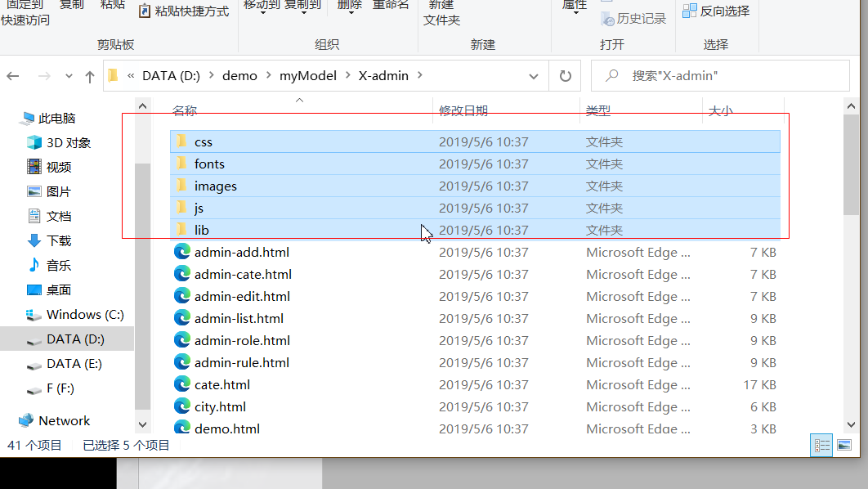Select the lib folder icon
The width and height of the screenshot is (868, 489).
coord(181,229)
